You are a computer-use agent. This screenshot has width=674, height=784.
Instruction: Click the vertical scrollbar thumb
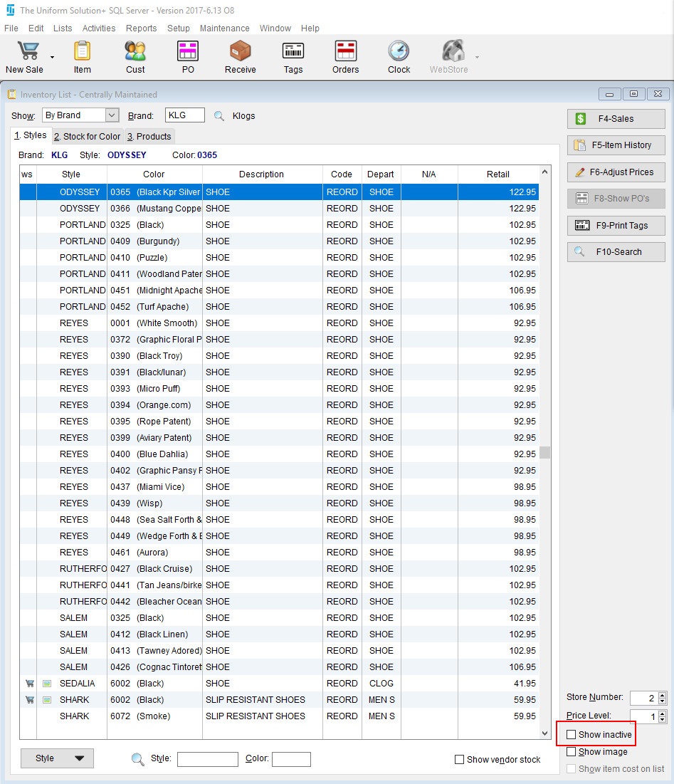(x=544, y=452)
